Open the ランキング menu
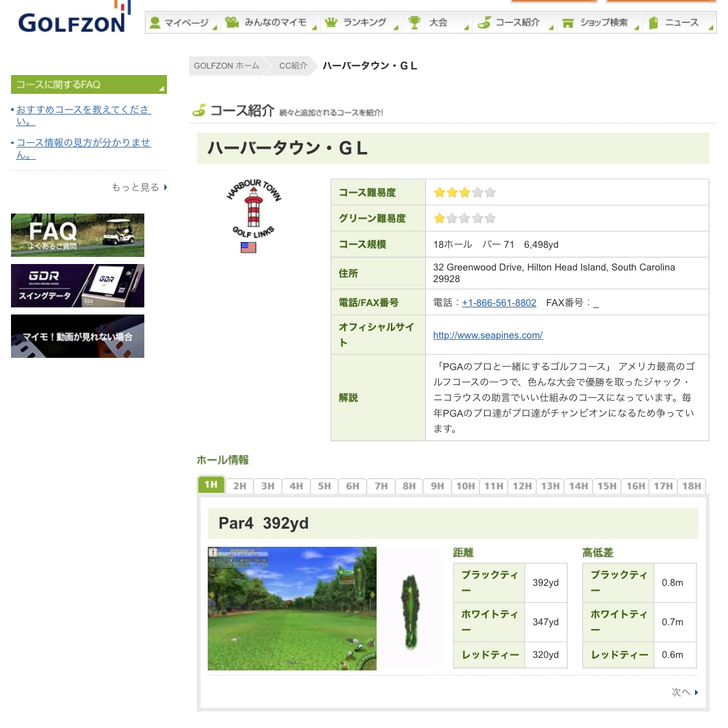Viewport: 728px width, 728px height. 360,22
